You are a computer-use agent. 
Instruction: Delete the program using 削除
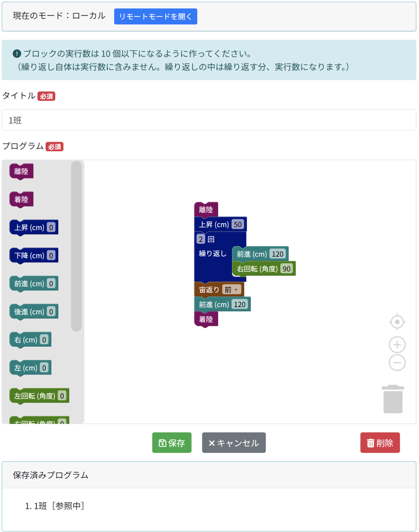click(x=380, y=443)
